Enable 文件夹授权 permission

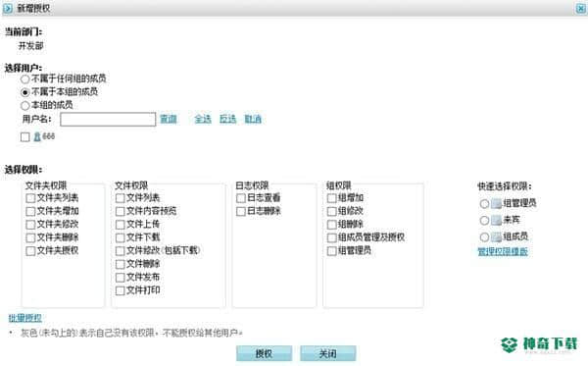pos(30,251)
